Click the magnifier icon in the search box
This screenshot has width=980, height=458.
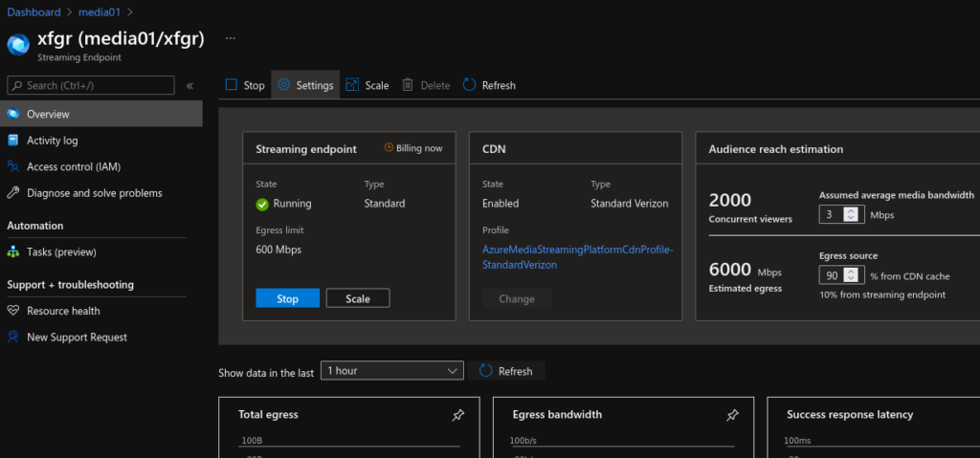click(17, 86)
